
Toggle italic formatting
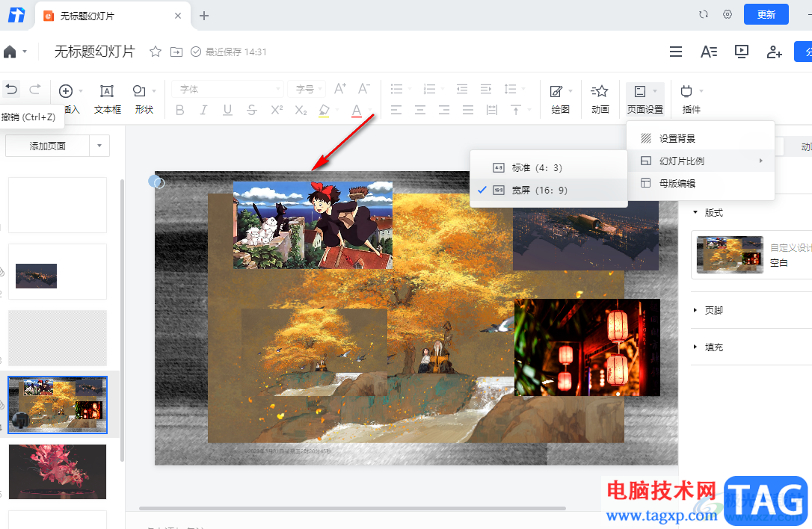click(203, 110)
